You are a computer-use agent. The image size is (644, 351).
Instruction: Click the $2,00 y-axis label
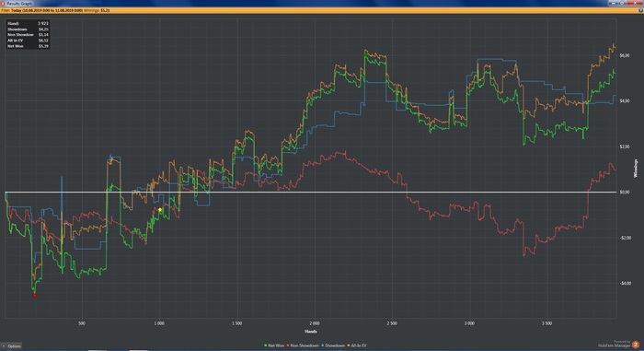[x=625, y=146]
